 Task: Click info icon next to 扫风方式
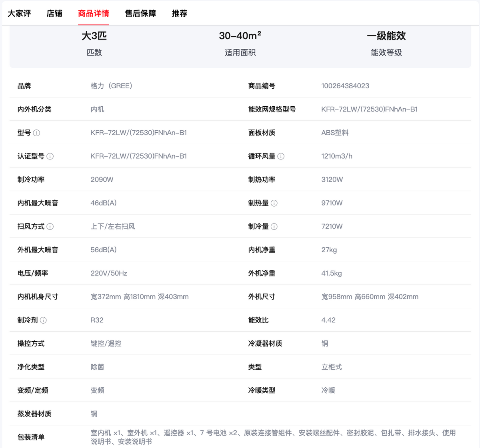(x=50, y=227)
